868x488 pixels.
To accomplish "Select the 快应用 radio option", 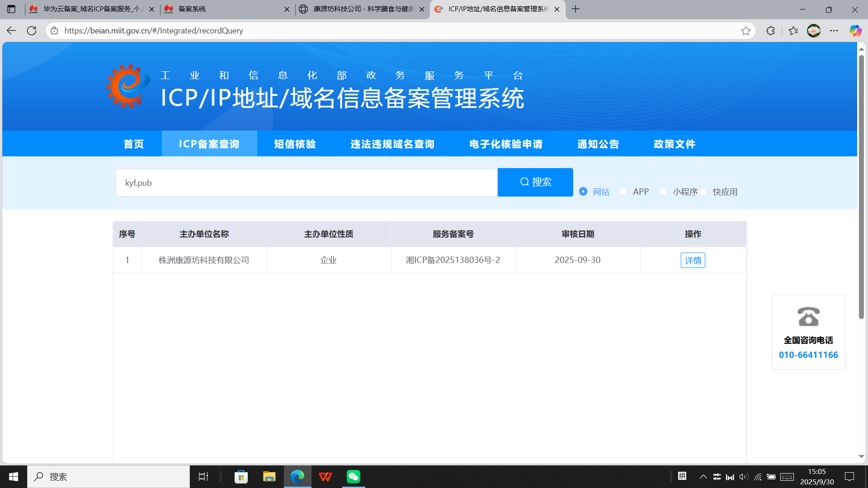I will tap(703, 192).
